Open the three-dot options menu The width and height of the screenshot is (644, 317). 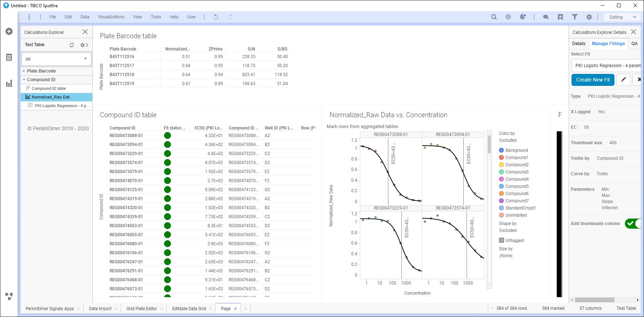click(x=29, y=17)
